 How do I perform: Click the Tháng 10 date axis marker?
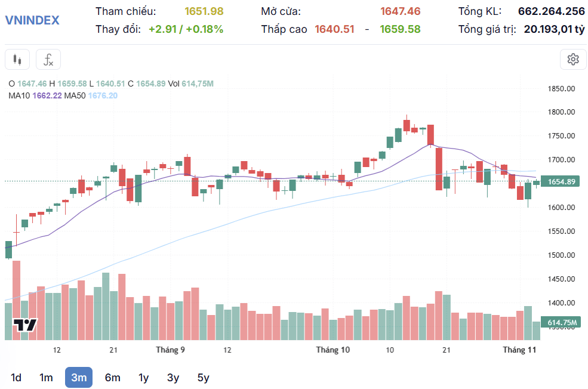[x=333, y=350]
